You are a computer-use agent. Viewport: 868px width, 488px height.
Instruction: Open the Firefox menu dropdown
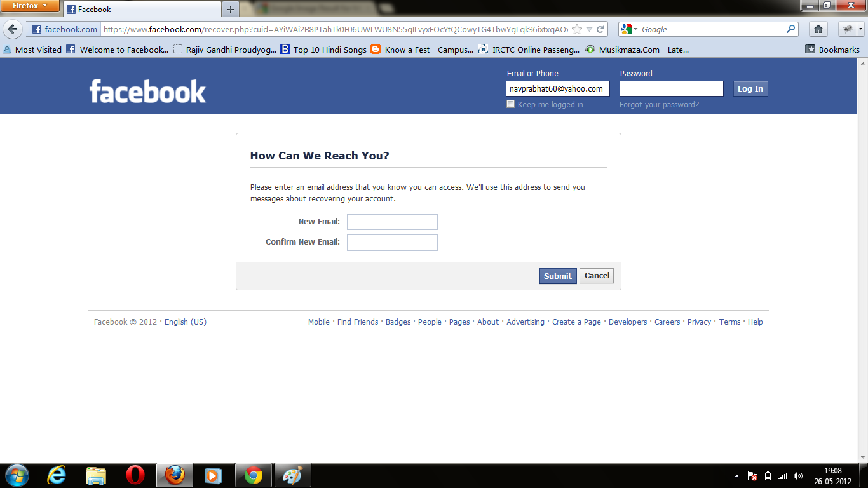click(x=31, y=6)
